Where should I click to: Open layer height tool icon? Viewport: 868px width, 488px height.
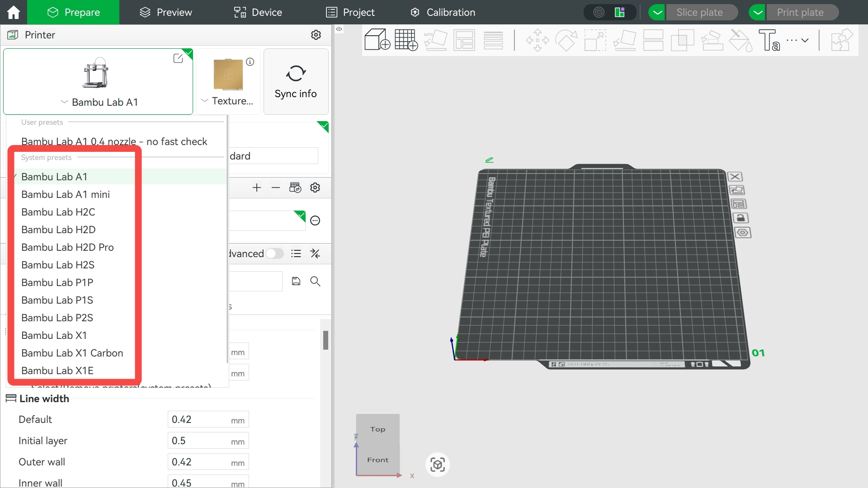(493, 40)
